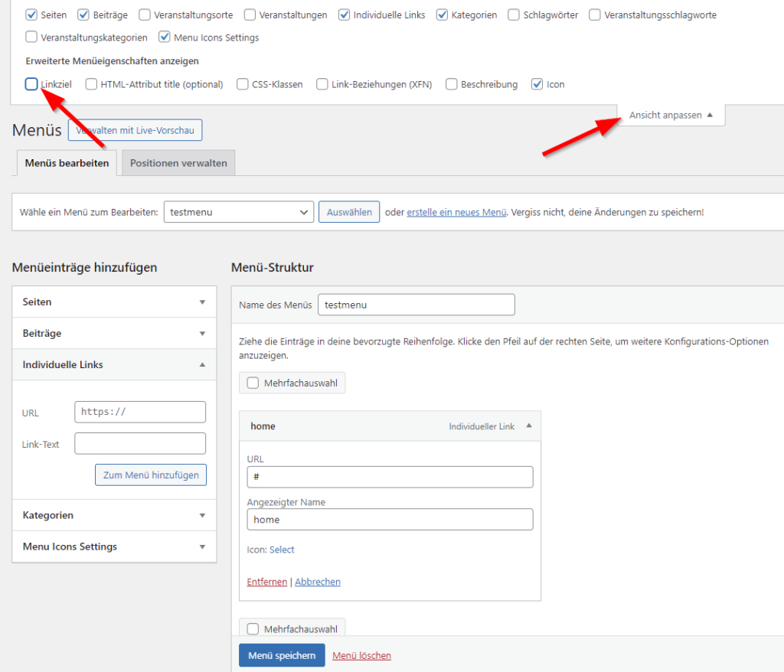The width and height of the screenshot is (784, 672).
Task: Enable the CSS-Klassen checkbox
Action: [x=243, y=84]
